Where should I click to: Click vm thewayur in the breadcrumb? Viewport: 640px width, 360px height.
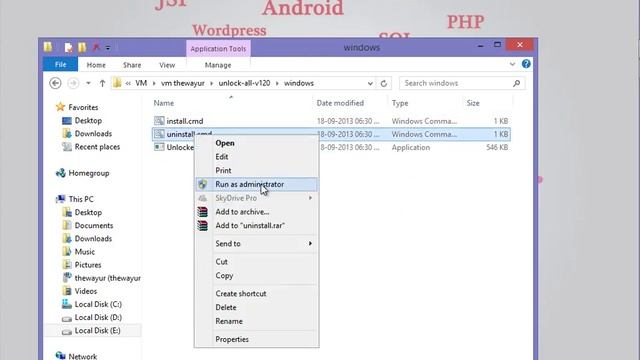tap(182, 83)
